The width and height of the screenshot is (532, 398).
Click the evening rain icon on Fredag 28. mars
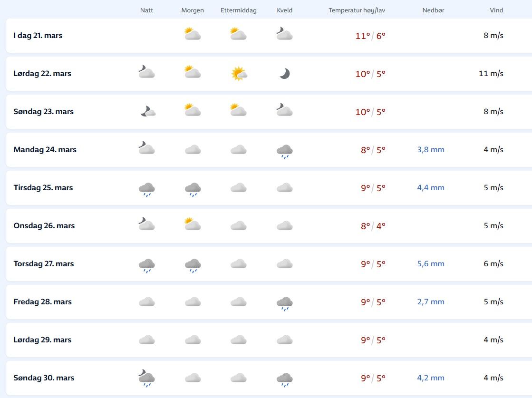point(284,303)
